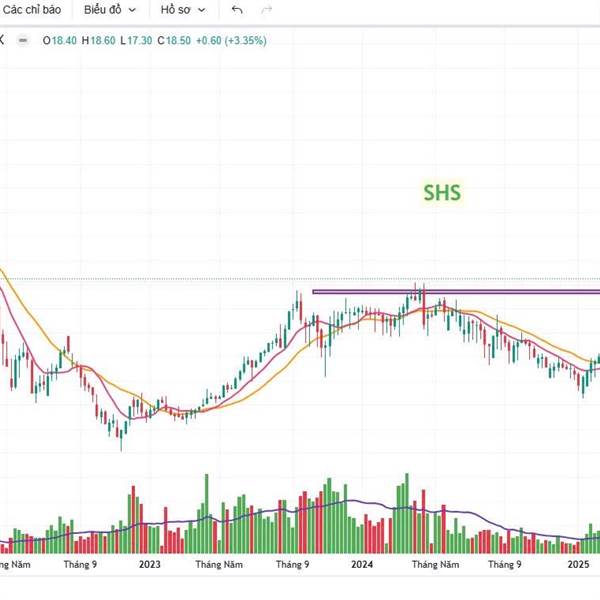
Task: Select the purple horizontal resistance line
Action: [x=456, y=292]
